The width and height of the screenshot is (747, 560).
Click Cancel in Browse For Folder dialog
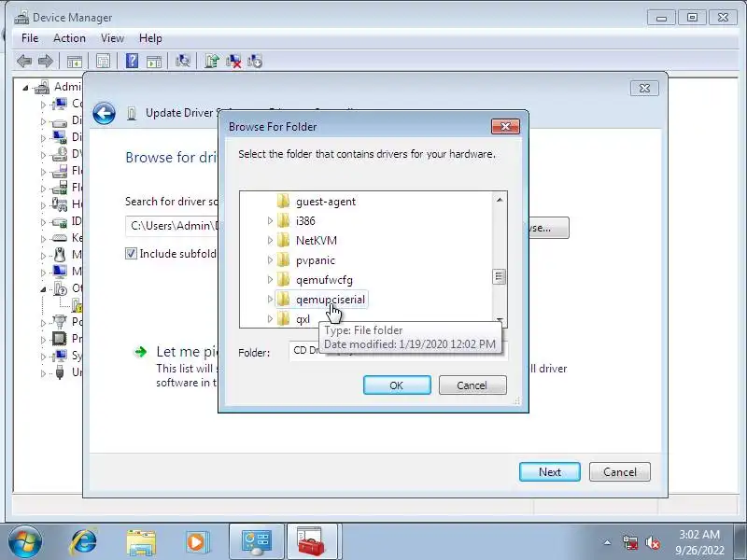coord(472,385)
